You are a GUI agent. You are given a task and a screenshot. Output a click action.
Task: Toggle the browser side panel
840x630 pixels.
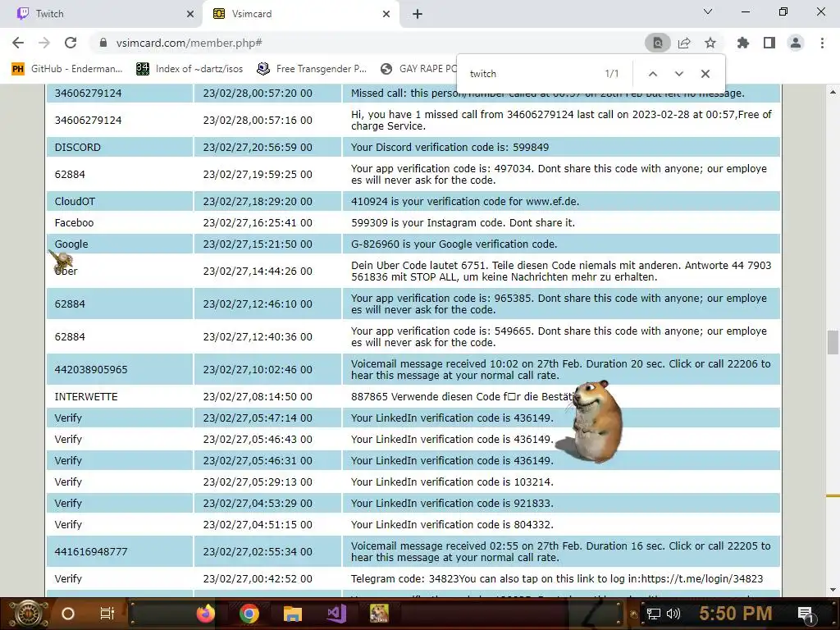[x=769, y=43]
